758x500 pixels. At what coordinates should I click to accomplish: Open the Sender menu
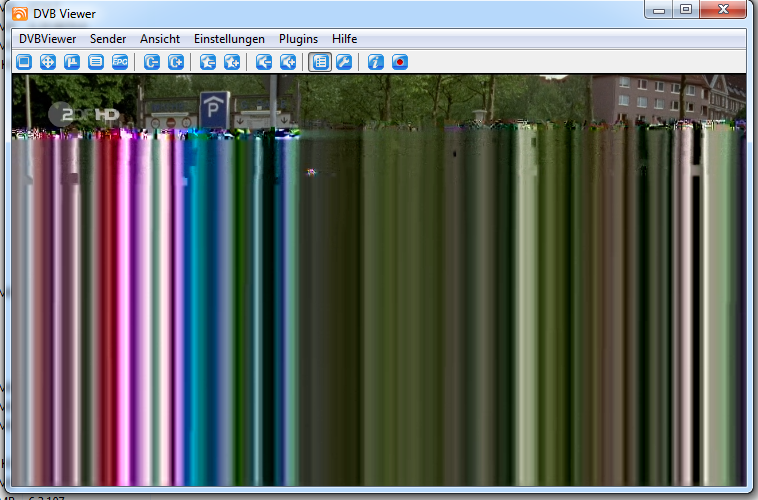click(x=108, y=39)
